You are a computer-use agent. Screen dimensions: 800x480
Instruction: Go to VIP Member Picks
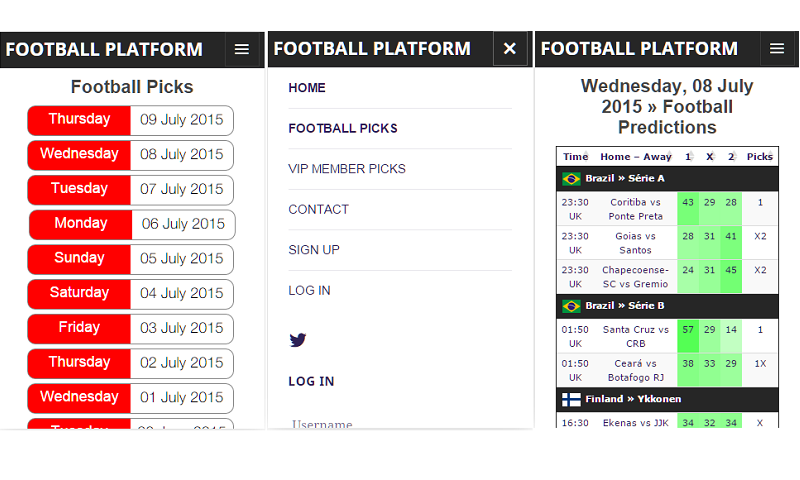(x=347, y=169)
